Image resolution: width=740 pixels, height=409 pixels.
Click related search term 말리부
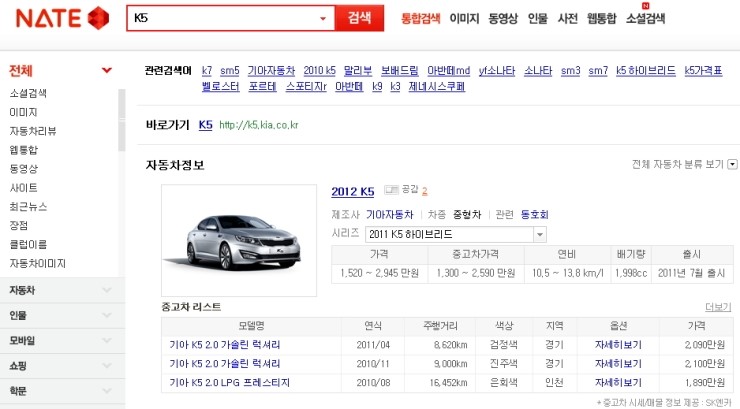[358, 71]
